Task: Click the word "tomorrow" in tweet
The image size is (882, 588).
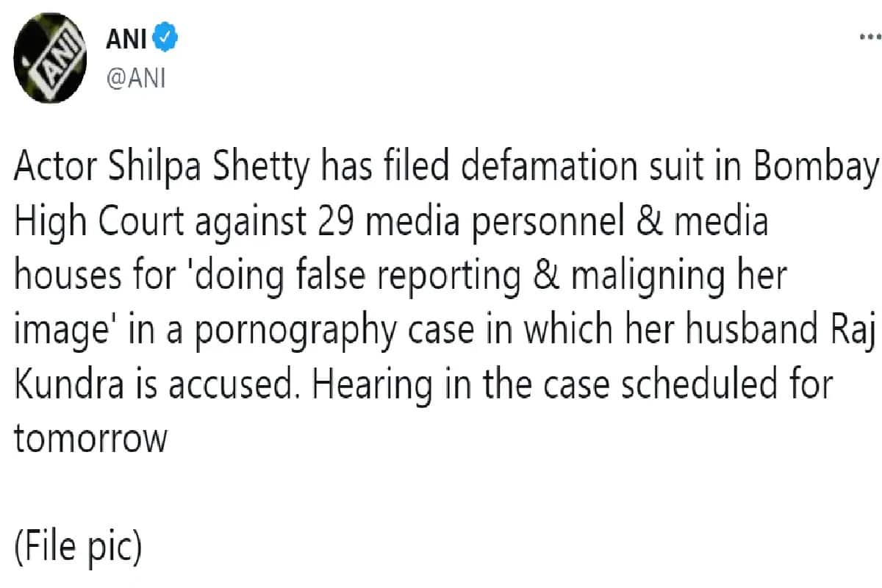Action: [x=90, y=438]
